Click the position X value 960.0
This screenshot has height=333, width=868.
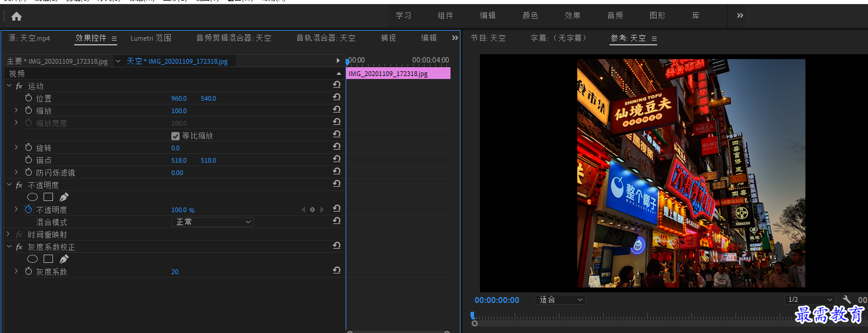[179, 98]
